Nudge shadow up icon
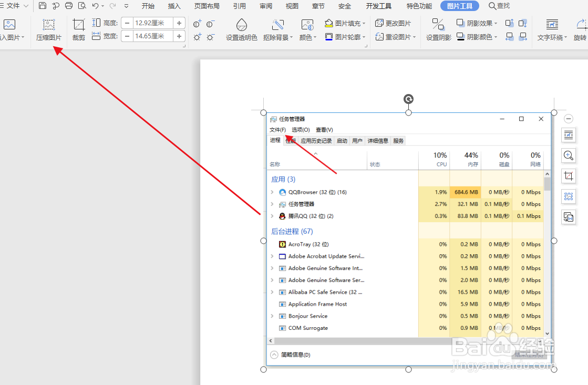 point(509,23)
